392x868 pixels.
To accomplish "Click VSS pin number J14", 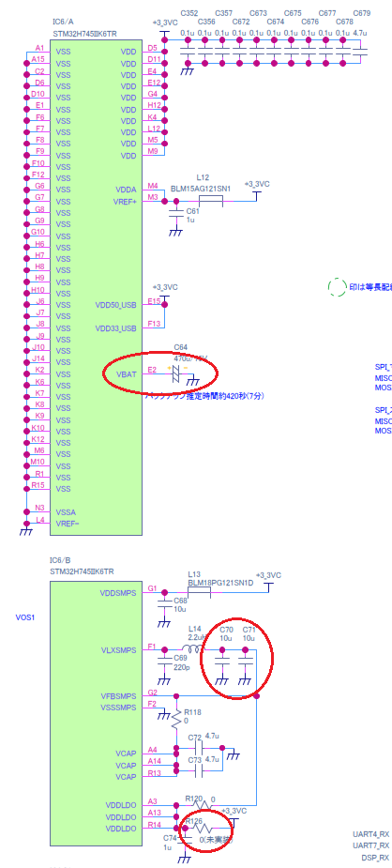I will pos(38,358).
